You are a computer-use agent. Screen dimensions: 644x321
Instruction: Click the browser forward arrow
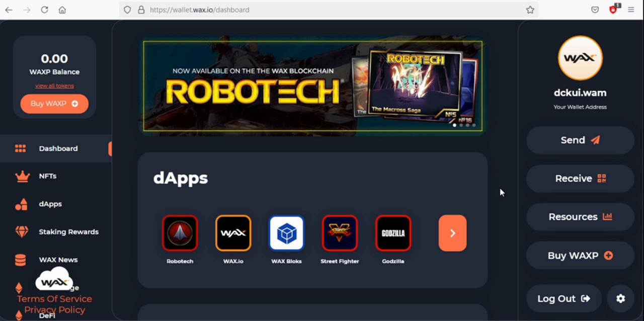(x=27, y=10)
